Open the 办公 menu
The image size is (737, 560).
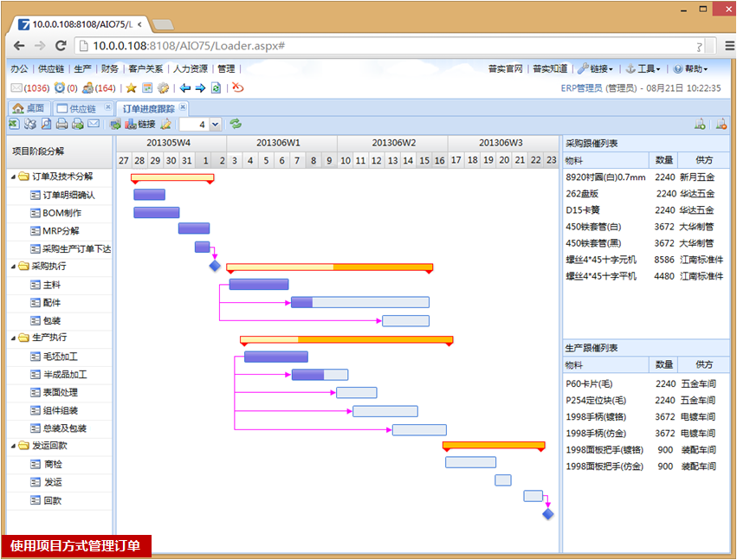(19, 69)
